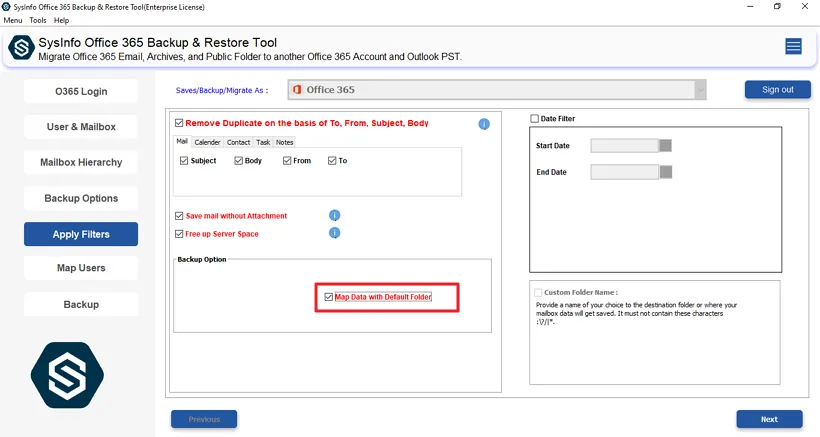The image size is (820, 437).
Task: Expand the Office 365 destination dropdown
Action: [700, 90]
